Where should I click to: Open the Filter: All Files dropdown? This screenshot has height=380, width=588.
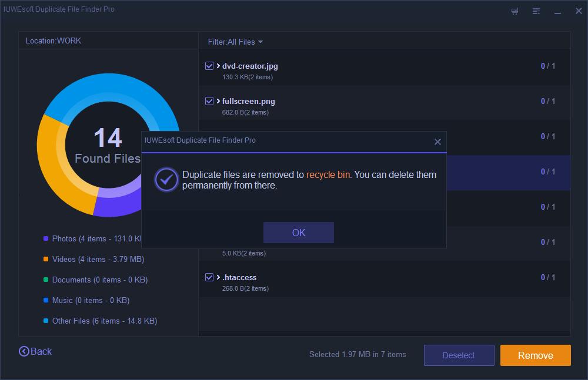coord(235,42)
